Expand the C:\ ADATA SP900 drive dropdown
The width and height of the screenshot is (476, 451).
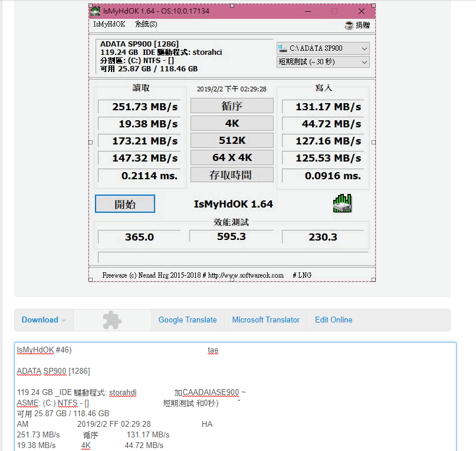pyautogui.click(x=323, y=48)
